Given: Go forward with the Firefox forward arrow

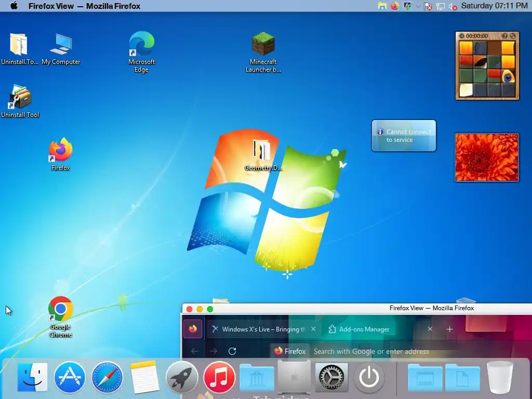Looking at the screenshot, I should [x=214, y=351].
